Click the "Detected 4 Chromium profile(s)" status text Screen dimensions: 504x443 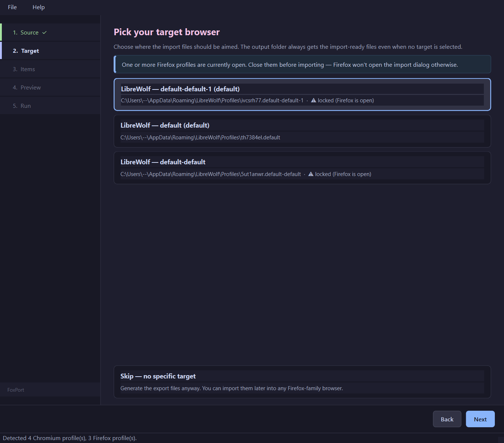tap(70, 438)
